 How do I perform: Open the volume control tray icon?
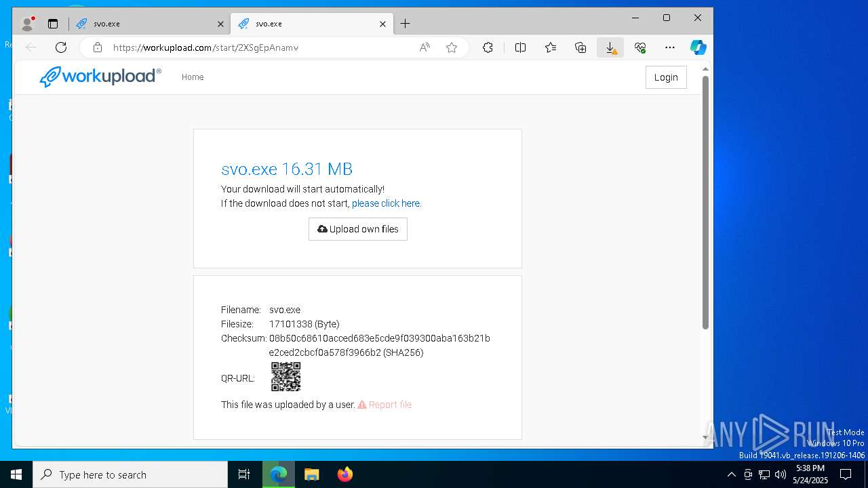coord(781,474)
